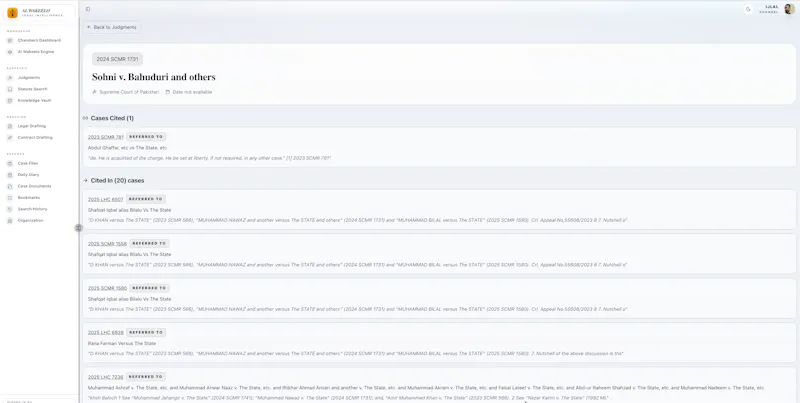800x403 pixels.
Task: Toggle the dark mode theme icon
Action: (748, 9)
